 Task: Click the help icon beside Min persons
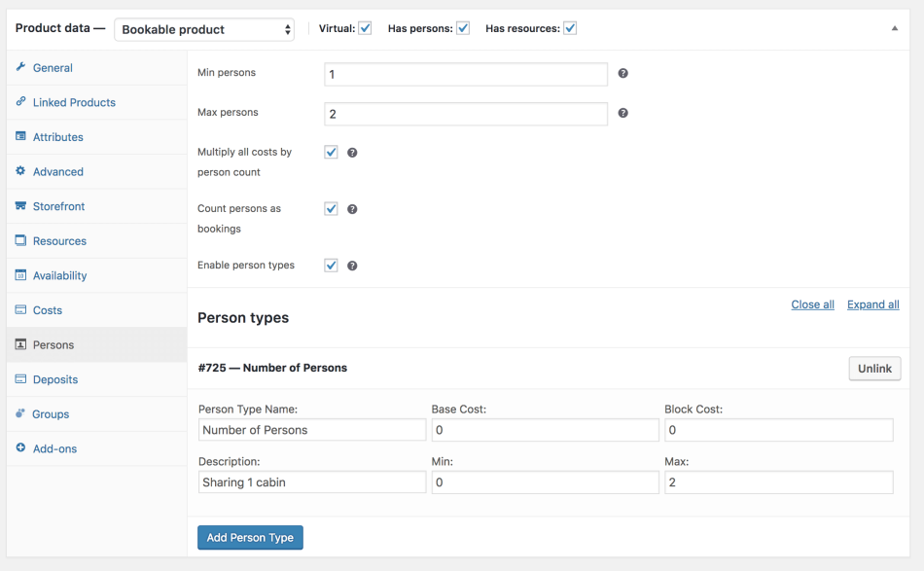(x=622, y=74)
